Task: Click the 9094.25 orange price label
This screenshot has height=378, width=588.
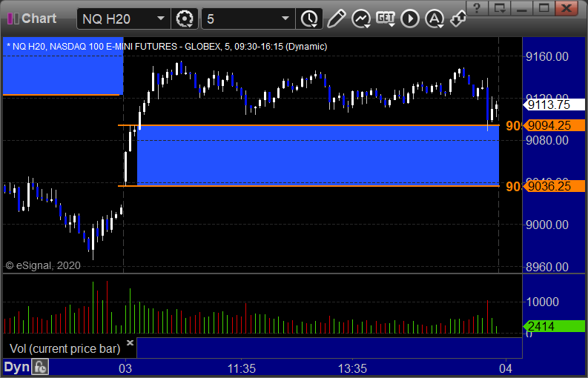Action: (554, 125)
